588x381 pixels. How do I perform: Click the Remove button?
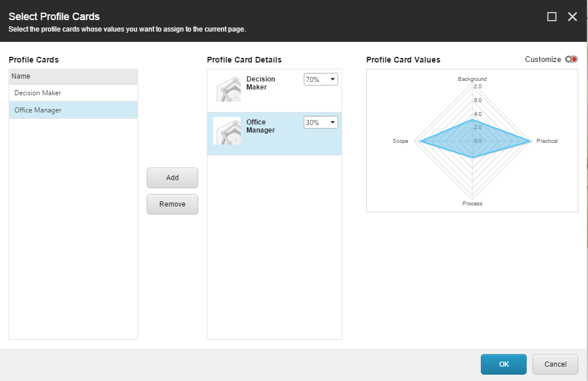point(172,204)
